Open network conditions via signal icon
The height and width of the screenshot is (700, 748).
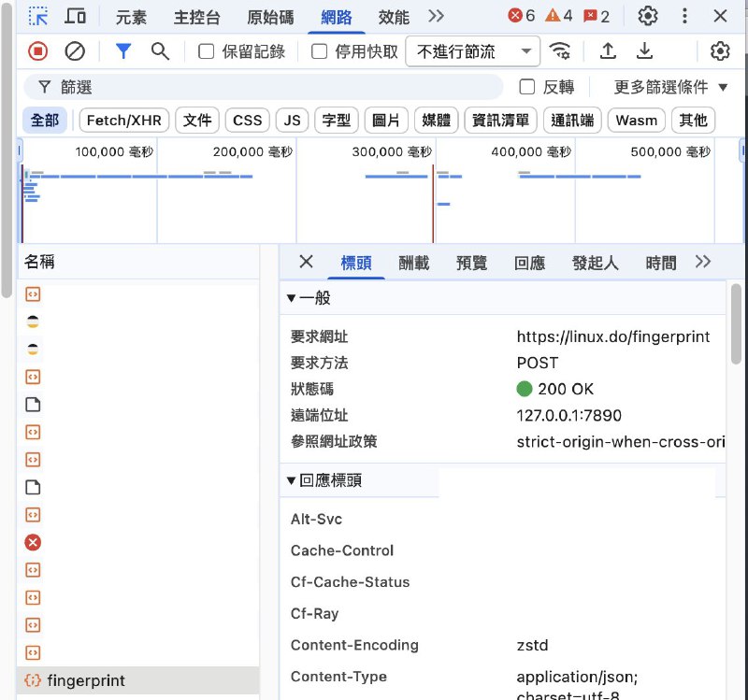coord(559,51)
